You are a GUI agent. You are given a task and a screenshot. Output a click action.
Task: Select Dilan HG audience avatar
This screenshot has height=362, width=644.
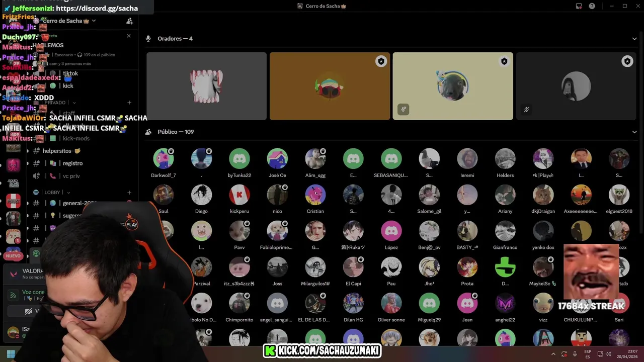(x=353, y=303)
